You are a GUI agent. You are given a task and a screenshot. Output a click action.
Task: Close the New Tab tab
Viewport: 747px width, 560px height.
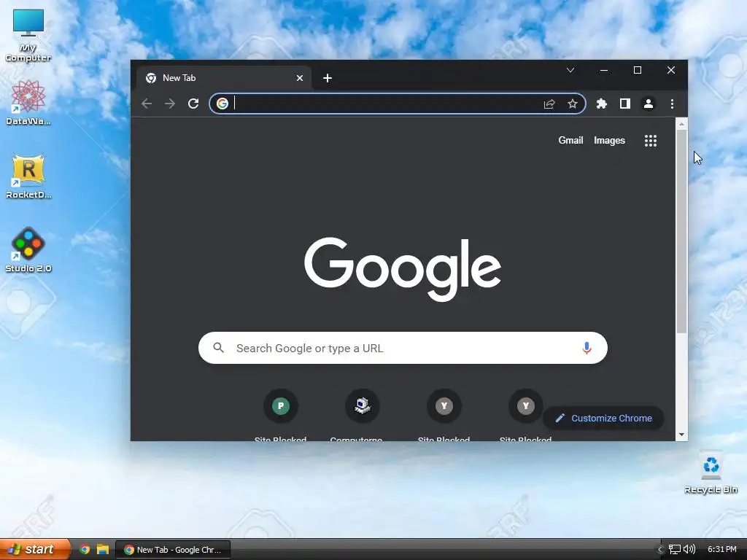300,78
